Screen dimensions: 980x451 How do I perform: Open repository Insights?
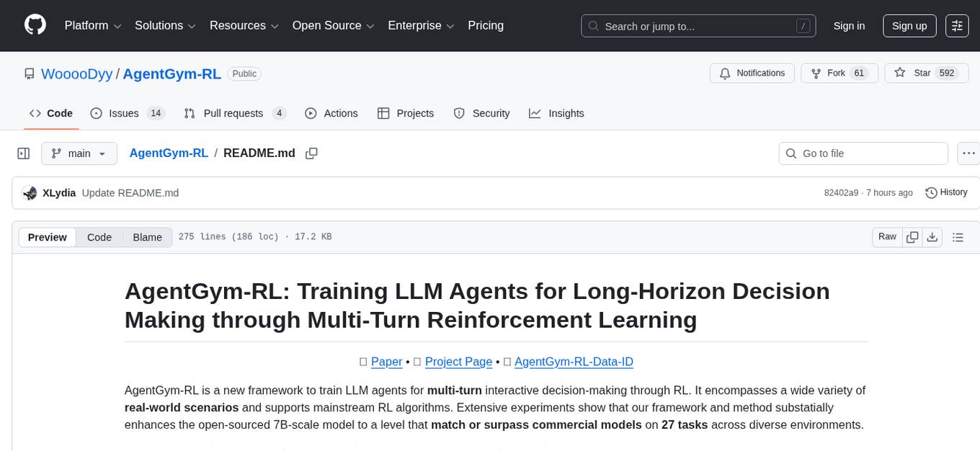tap(557, 113)
